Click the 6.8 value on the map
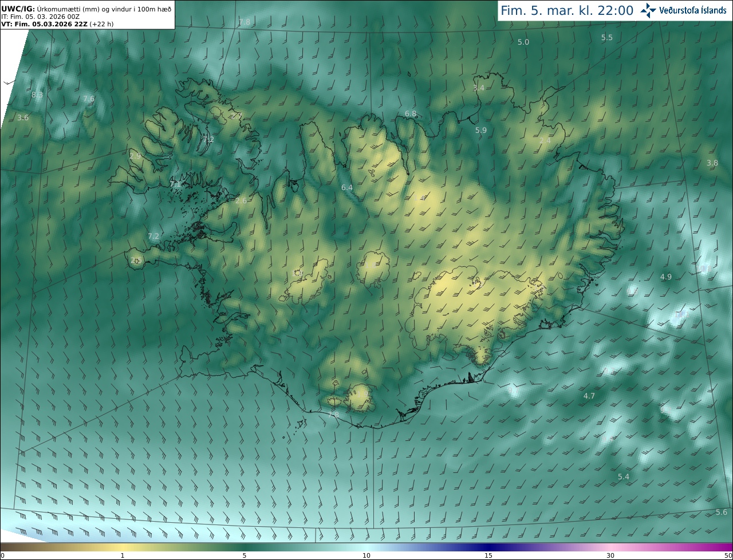 click(x=411, y=115)
